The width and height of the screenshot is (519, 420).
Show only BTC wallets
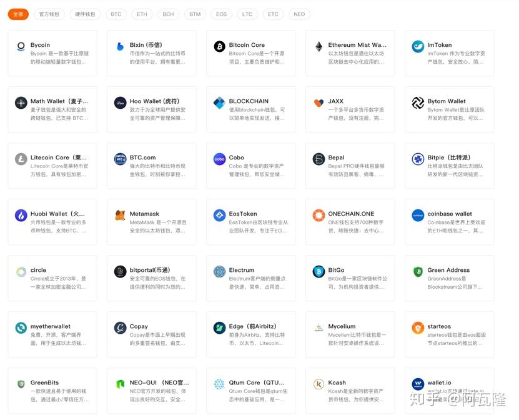[x=116, y=14]
